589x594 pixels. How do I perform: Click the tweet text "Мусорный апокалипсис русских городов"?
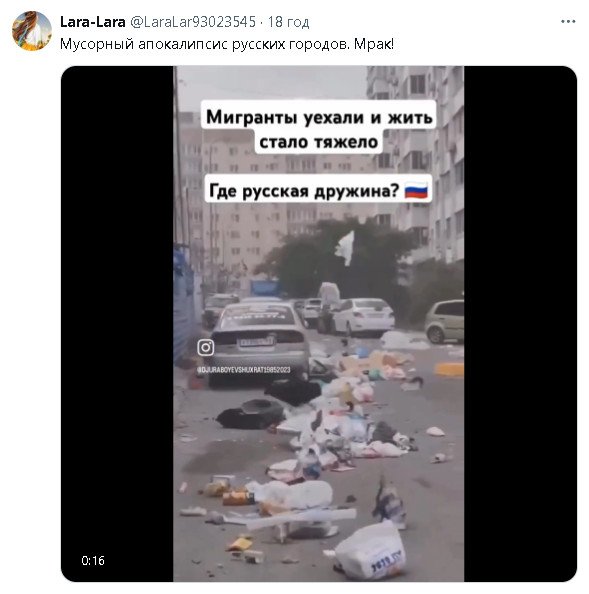click(x=205, y=45)
